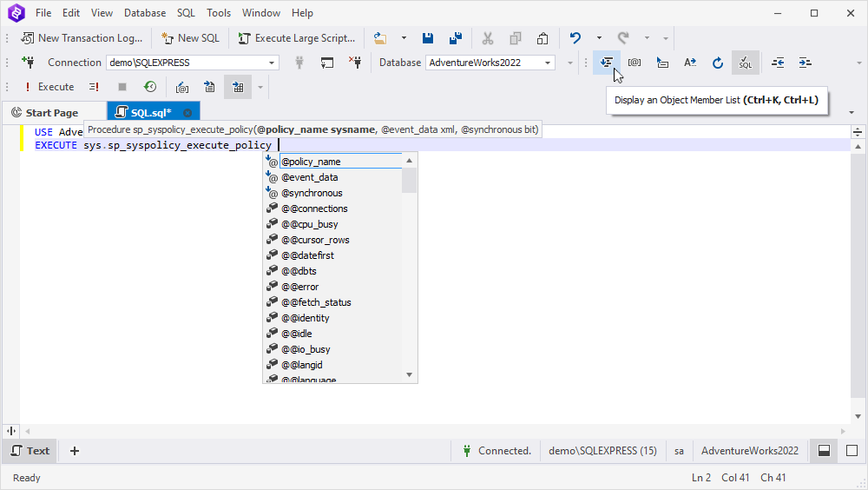The image size is (868, 490).
Task: Click the parameter info icon
Action: click(635, 63)
